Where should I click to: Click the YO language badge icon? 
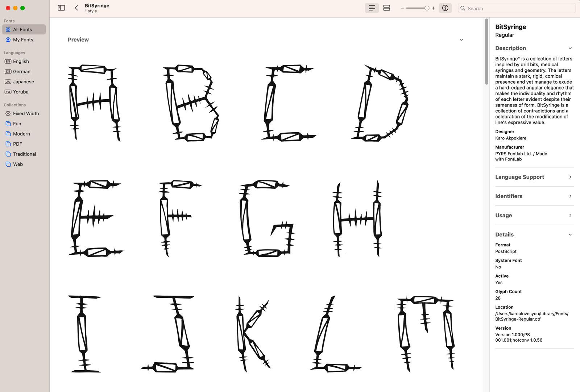point(8,92)
